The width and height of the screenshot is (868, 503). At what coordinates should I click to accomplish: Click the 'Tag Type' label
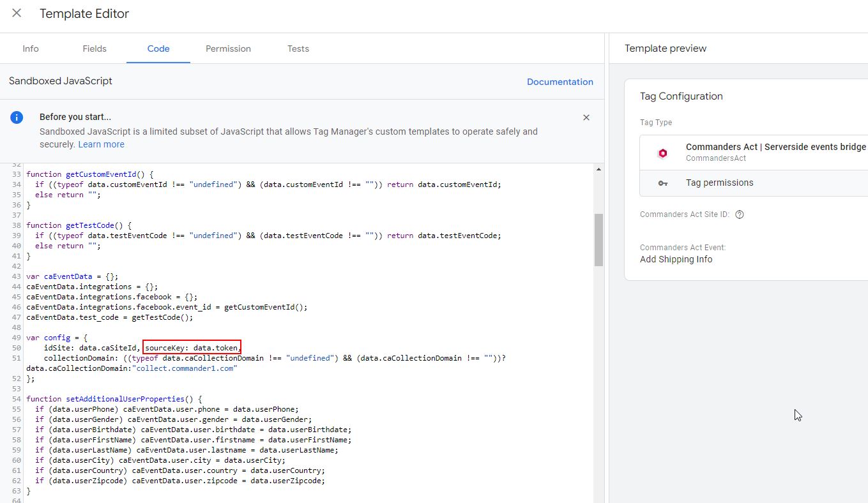pos(656,123)
